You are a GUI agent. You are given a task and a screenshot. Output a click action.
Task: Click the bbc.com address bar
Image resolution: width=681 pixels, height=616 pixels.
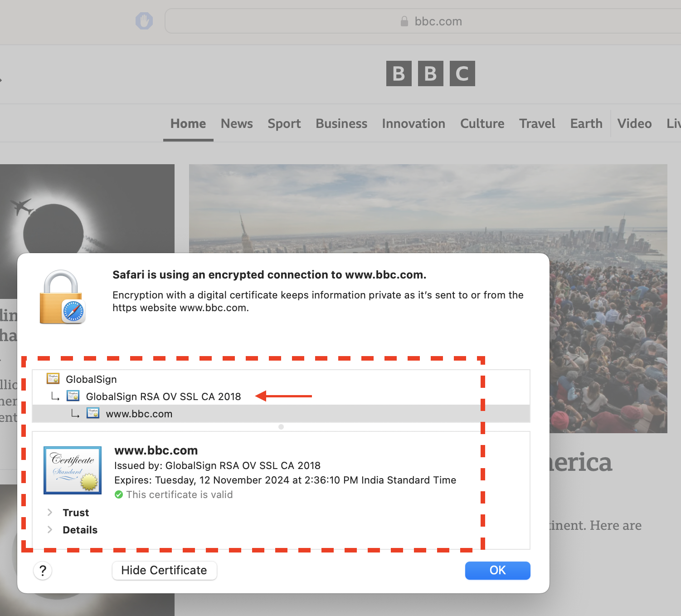point(423,21)
